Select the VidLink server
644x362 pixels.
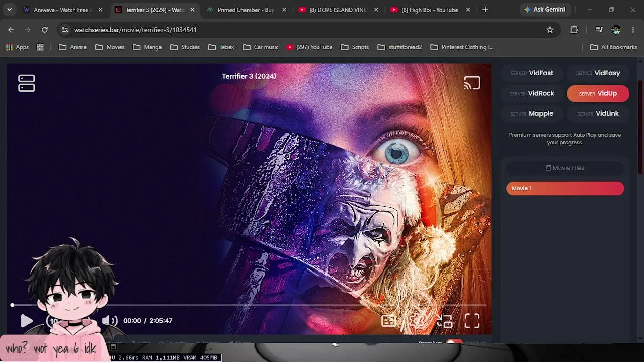click(x=598, y=113)
